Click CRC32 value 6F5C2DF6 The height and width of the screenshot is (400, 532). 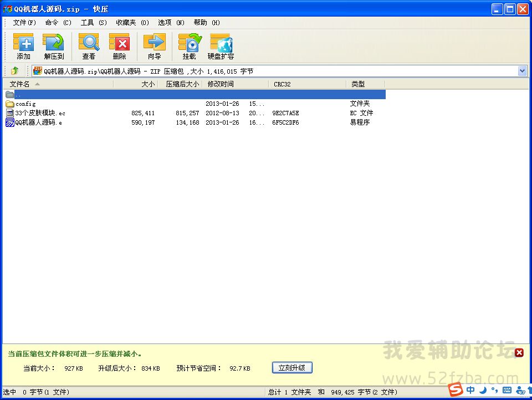click(x=285, y=122)
